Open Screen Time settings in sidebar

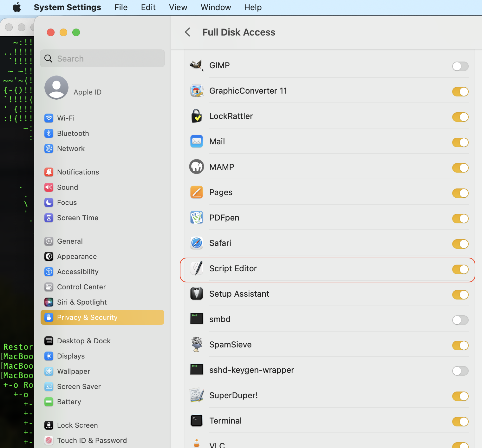point(102,218)
